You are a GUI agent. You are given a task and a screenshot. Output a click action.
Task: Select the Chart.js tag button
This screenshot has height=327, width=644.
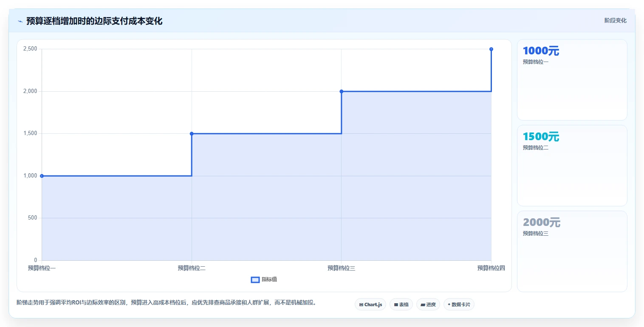point(370,304)
